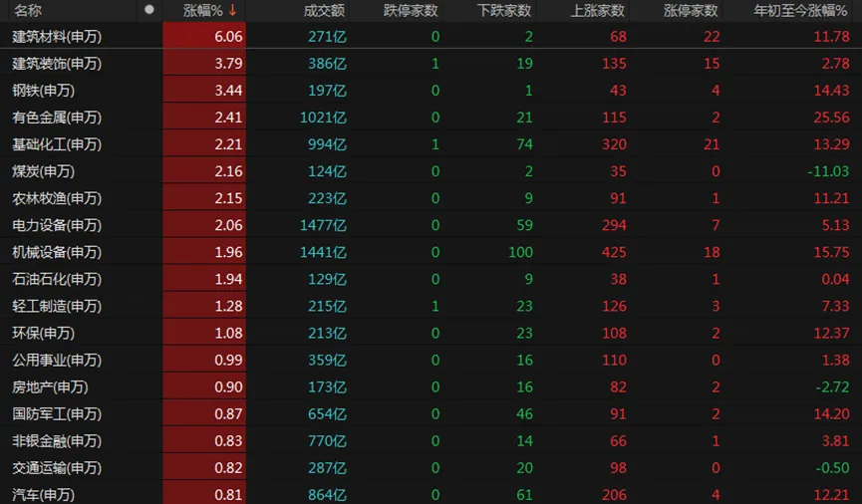
Task: Click the 18 limit-up count cell
Action: [x=712, y=252]
